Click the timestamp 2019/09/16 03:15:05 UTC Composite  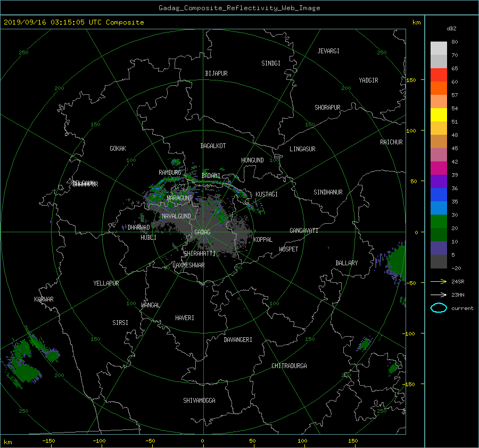click(x=73, y=22)
